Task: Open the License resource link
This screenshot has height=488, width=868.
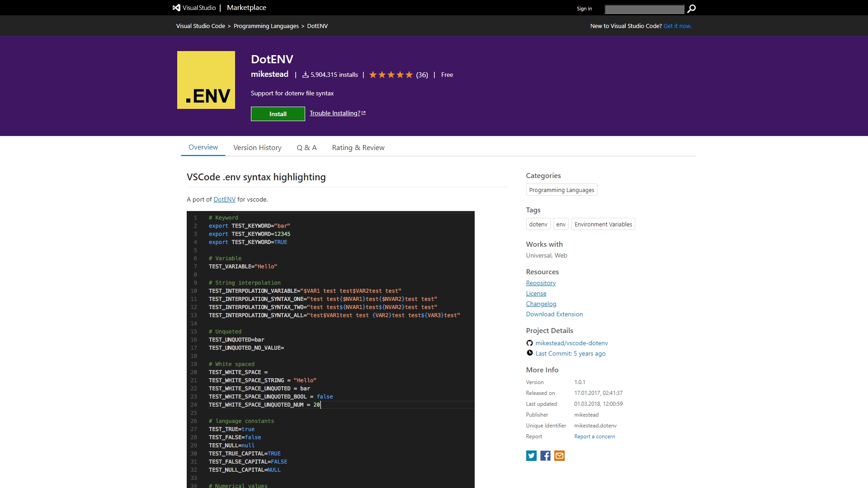Action: (x=536, y=293)
